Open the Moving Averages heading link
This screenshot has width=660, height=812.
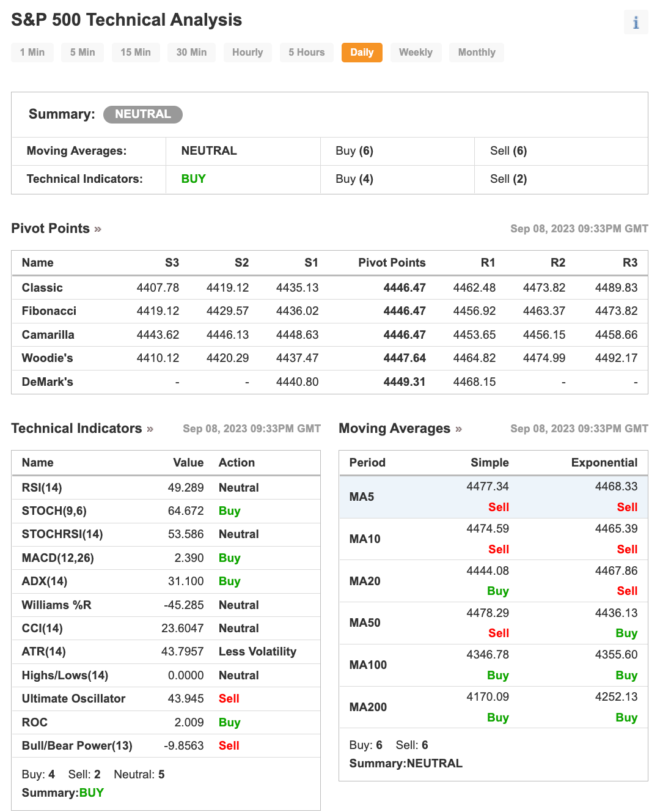pyautogui.click(x=400, y=429)
